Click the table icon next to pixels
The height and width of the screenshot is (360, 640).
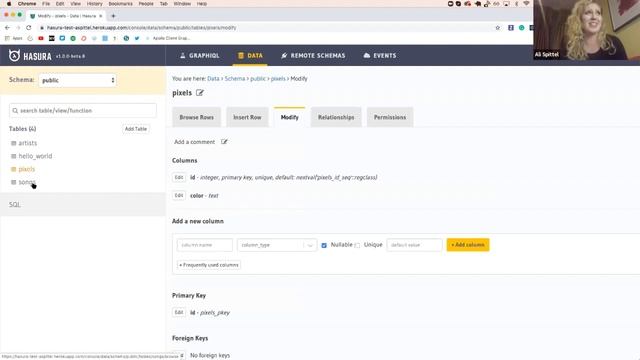[13, 169]
